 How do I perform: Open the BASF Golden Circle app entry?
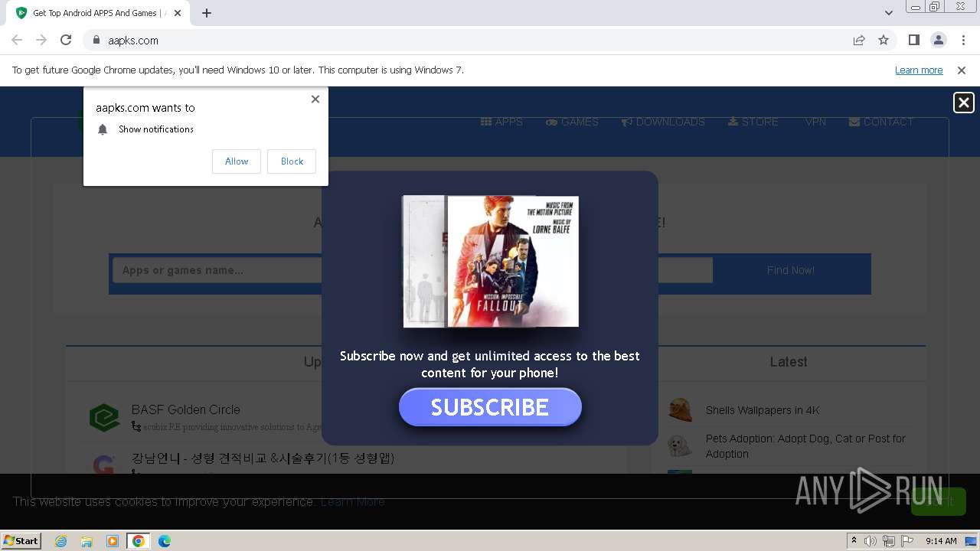[x=186, y=409]
